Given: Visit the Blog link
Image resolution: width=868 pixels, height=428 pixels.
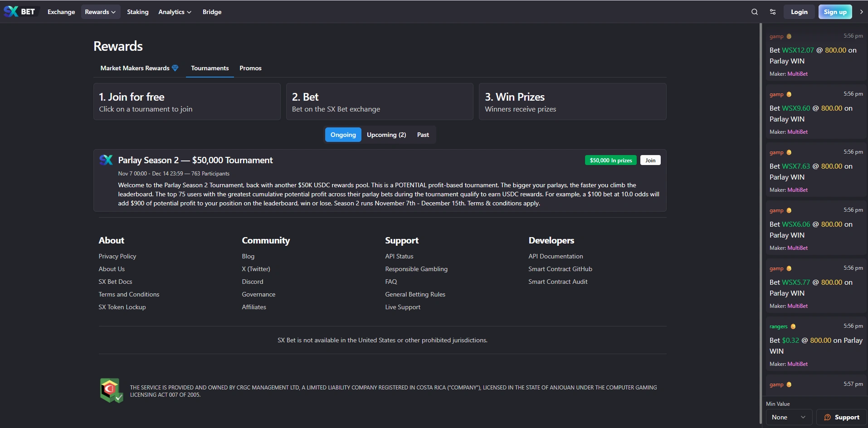Looking at the screenshot, I should [248, 256].
